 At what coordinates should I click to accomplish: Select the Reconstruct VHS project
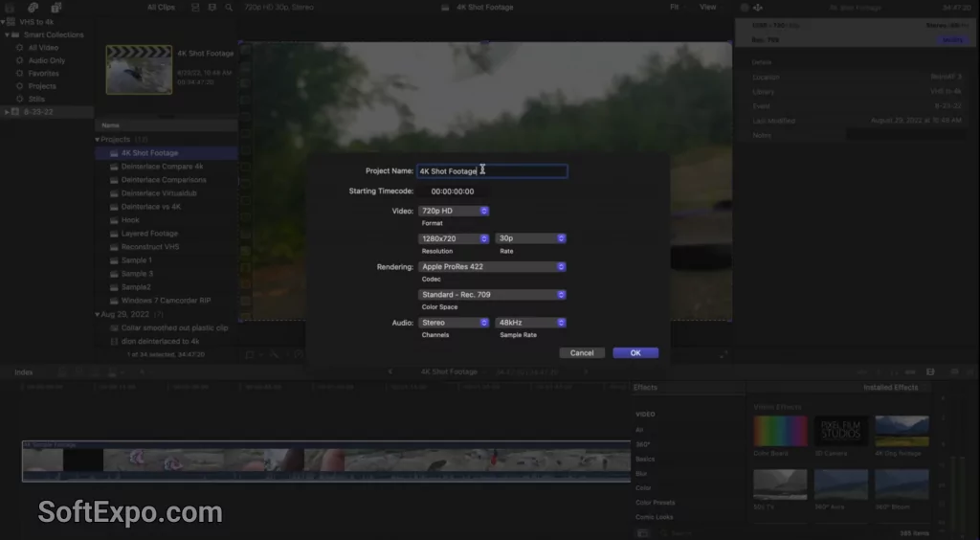click(150, 247)
